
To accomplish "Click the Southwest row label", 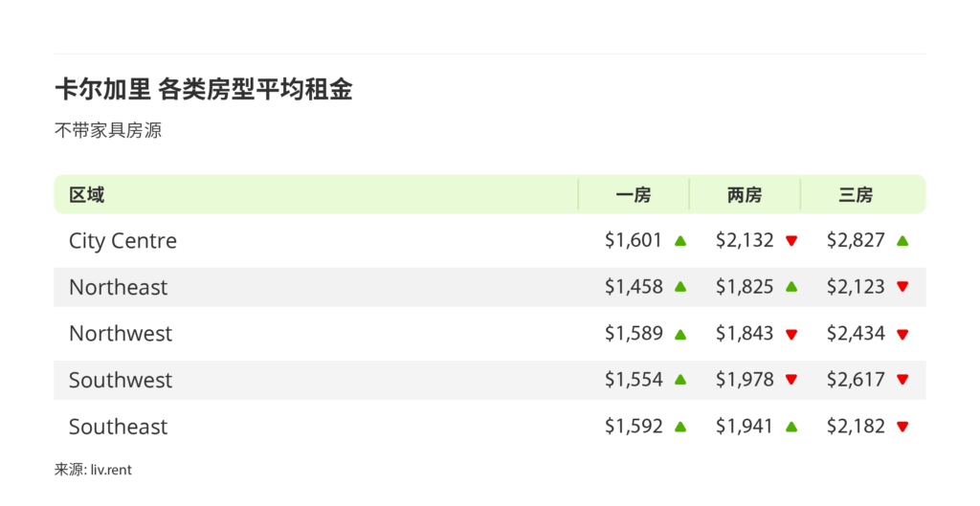I will (121, 380).
